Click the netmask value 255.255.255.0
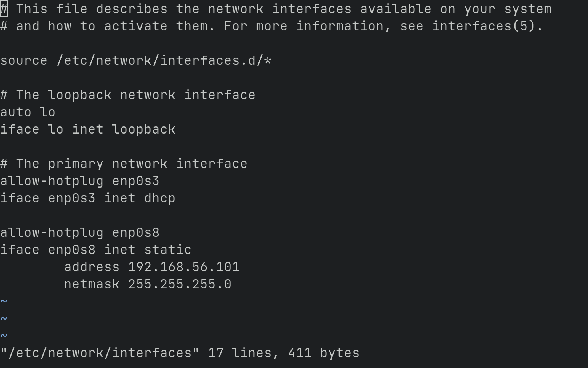The height and width of the screenshot is (368, 588). tap(180, 284)
